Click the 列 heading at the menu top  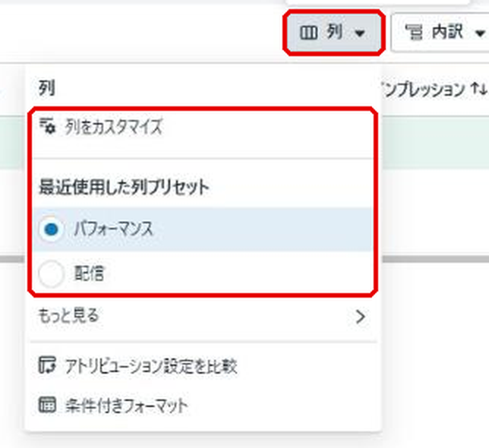click(x=47, y=88)
